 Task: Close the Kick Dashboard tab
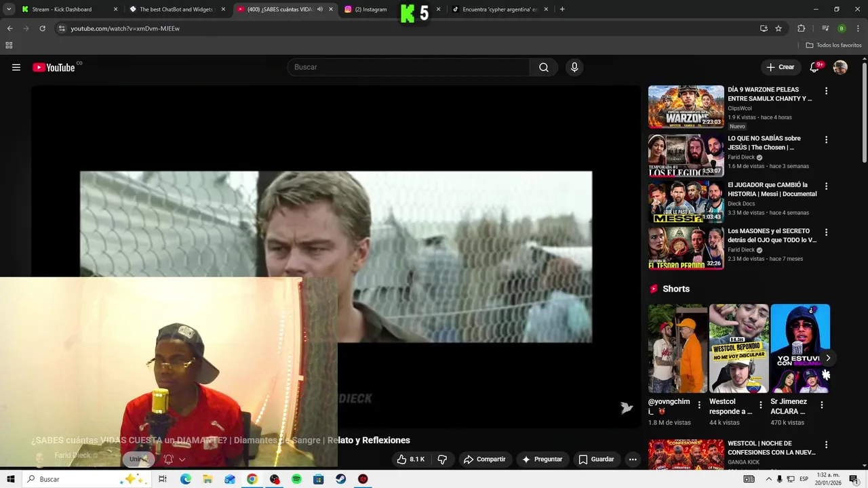point(115,9)
